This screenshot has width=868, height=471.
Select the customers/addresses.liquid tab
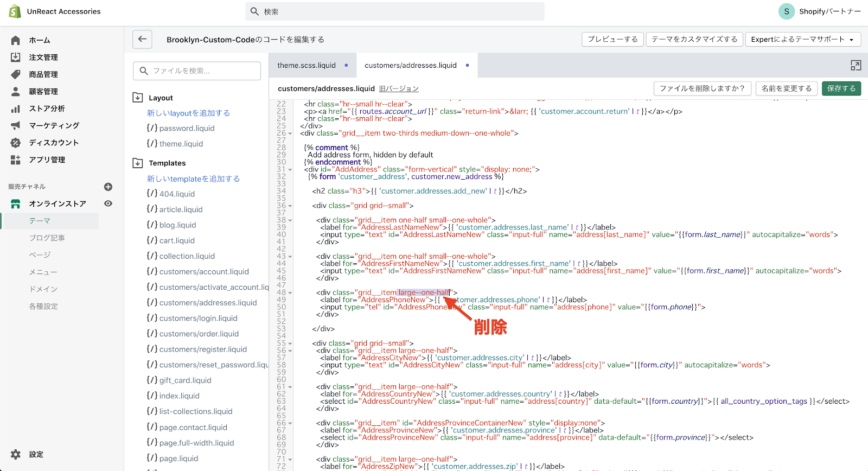pyautogui.click(x=410, y=65)
